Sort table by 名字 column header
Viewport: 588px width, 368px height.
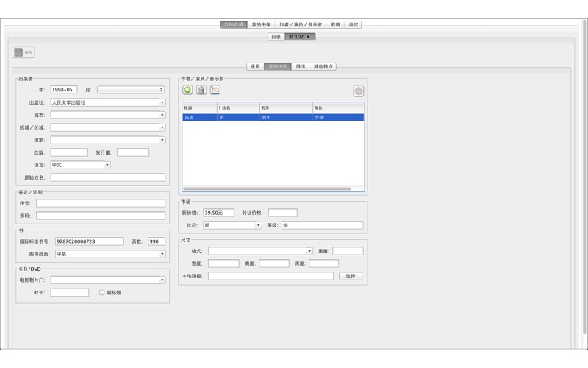(286, 107)
